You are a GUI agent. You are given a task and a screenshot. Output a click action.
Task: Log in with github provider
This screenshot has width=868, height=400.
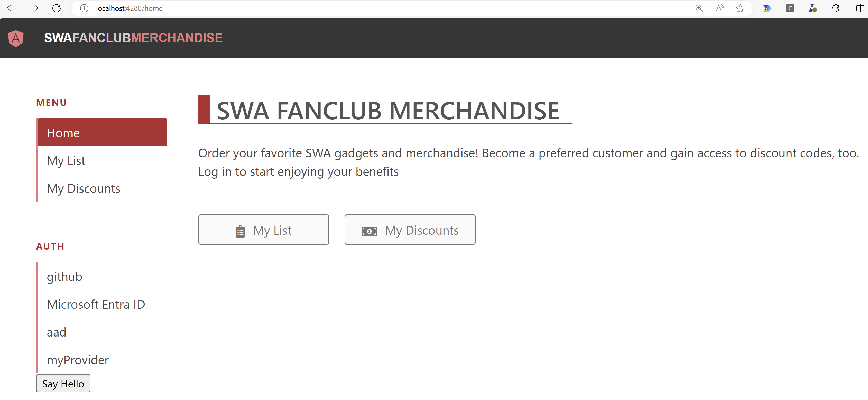[64, 277]
